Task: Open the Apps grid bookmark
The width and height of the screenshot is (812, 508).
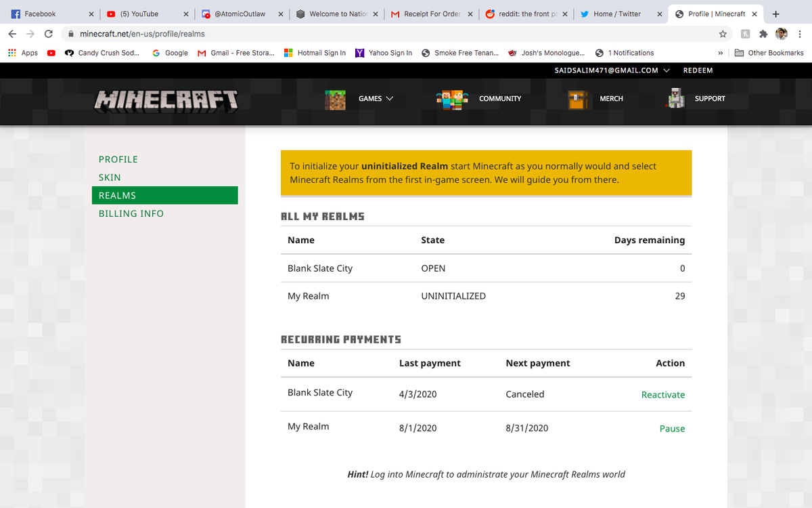Action: coord(22,53)
